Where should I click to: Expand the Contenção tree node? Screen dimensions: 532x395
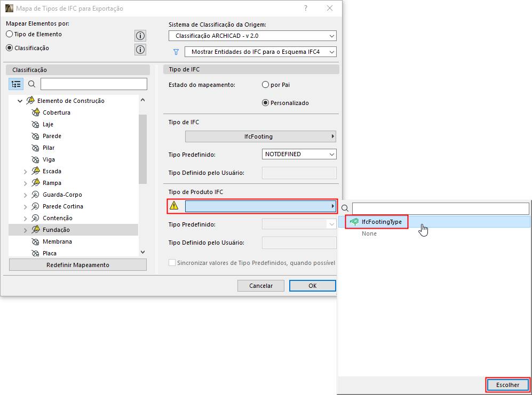pos(26,219)
